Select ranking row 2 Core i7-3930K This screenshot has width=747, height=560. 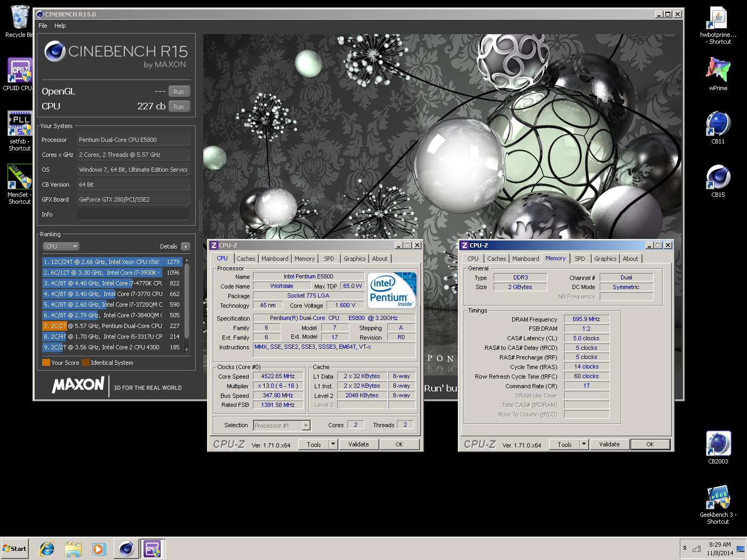pyautogui.click(x=112, y=273)
